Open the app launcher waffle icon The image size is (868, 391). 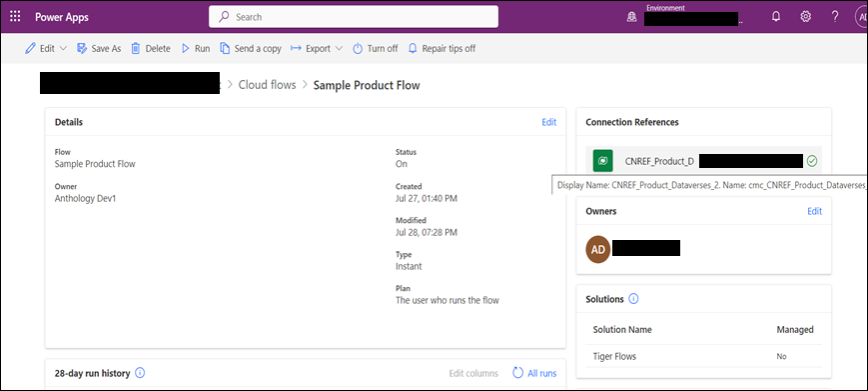coord(16,17)
